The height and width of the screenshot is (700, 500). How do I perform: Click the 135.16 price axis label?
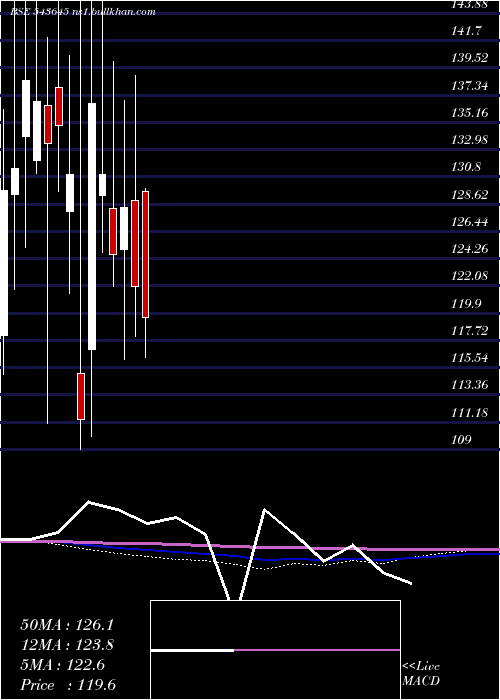coord(470,112)
